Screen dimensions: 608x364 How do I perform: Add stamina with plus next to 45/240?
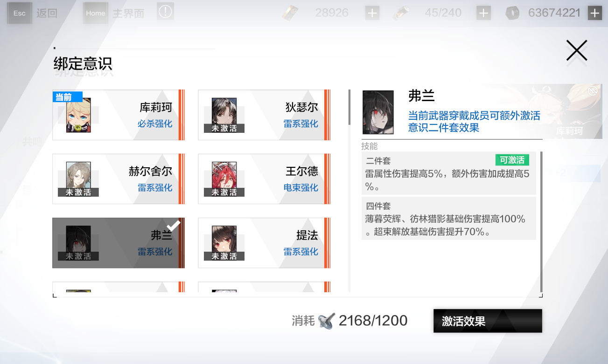(x=483, y=13)
